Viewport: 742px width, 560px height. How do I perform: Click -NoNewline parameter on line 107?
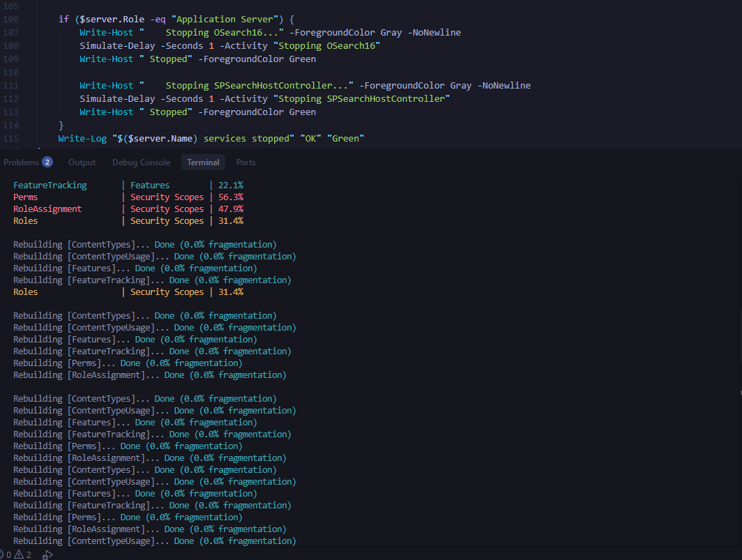434,33
